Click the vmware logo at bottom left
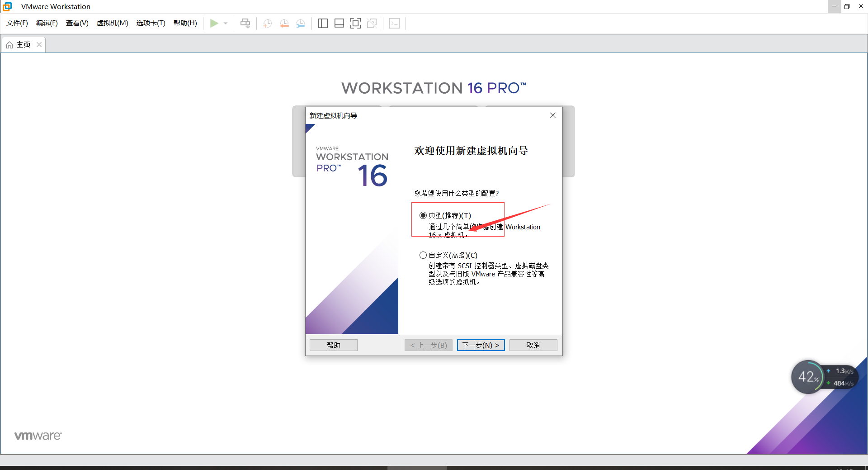Screen dimensions: 868x470 [38, 436]
